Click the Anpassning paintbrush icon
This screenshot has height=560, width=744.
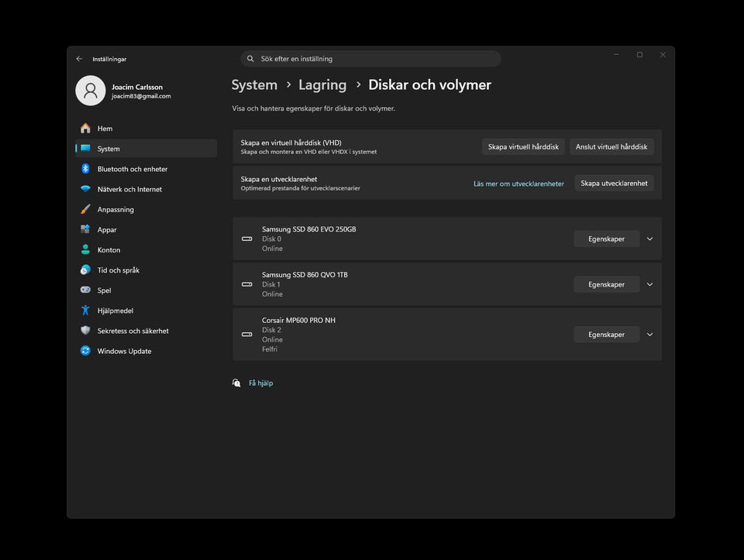click(x=85, y=209)
